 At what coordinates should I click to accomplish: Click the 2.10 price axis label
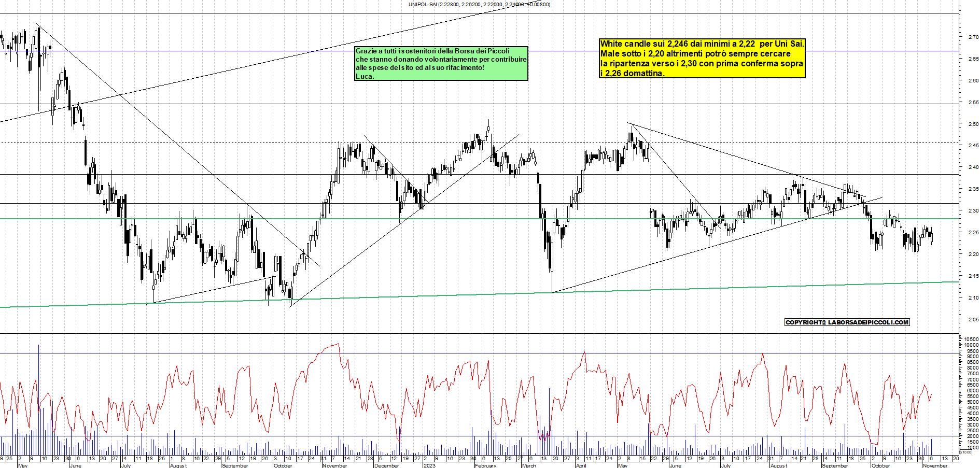tap(973, 298)
